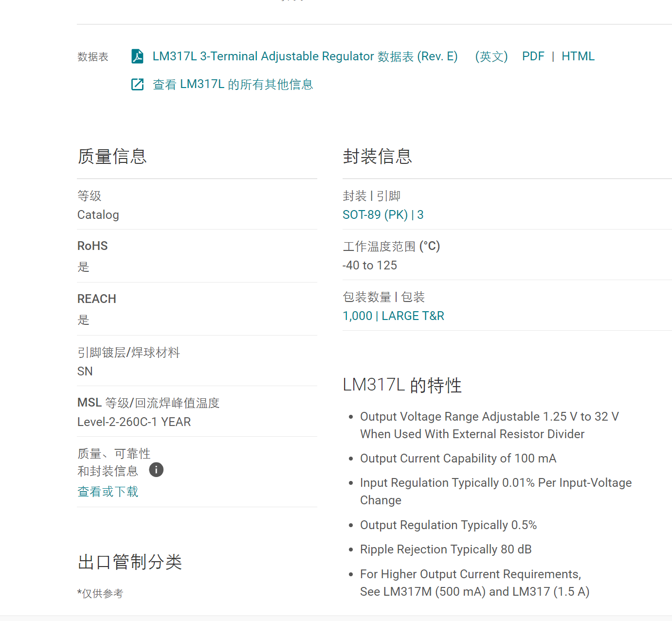
Task: Open the (英文) English datasheet version
Action: [x=491, y=56]
